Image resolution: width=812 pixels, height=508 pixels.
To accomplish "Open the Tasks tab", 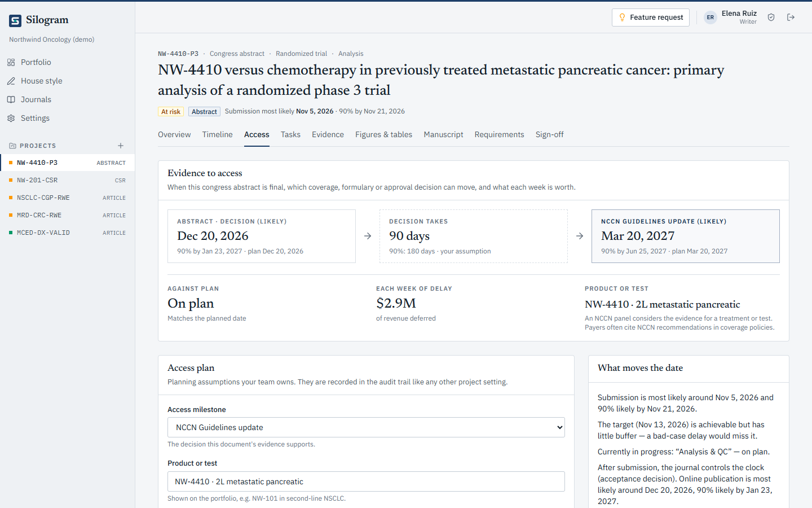I will pyautogui.click(x=290, y=134).
